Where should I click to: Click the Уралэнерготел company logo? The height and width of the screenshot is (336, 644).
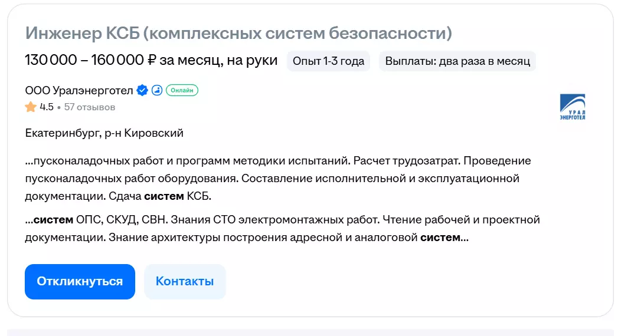(572, 107)
